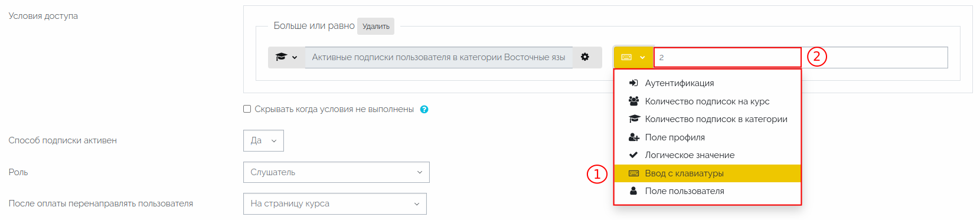Click the graduation cap icon beside the condition field
The height and width of the screenshot is (220, 980).
tap(281, 57)
